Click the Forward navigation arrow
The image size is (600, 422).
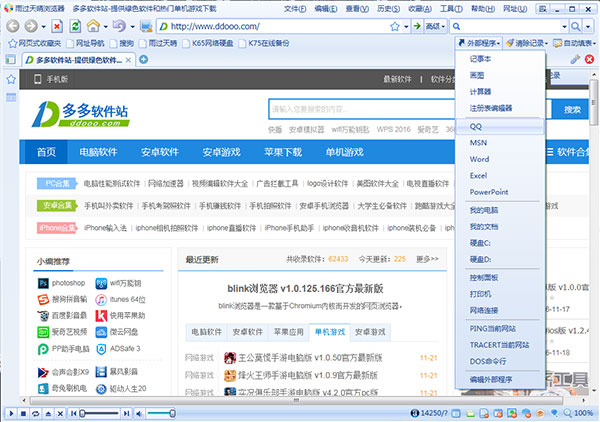[31, 26]
